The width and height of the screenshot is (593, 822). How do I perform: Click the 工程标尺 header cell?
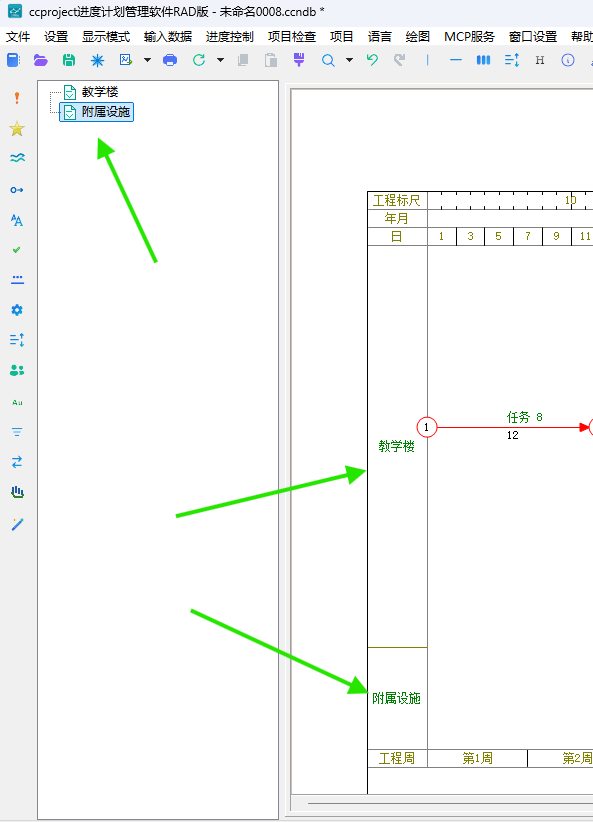397,200
